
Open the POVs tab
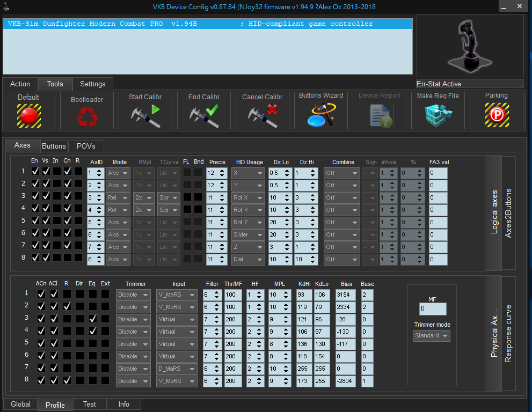click(86, 146)
